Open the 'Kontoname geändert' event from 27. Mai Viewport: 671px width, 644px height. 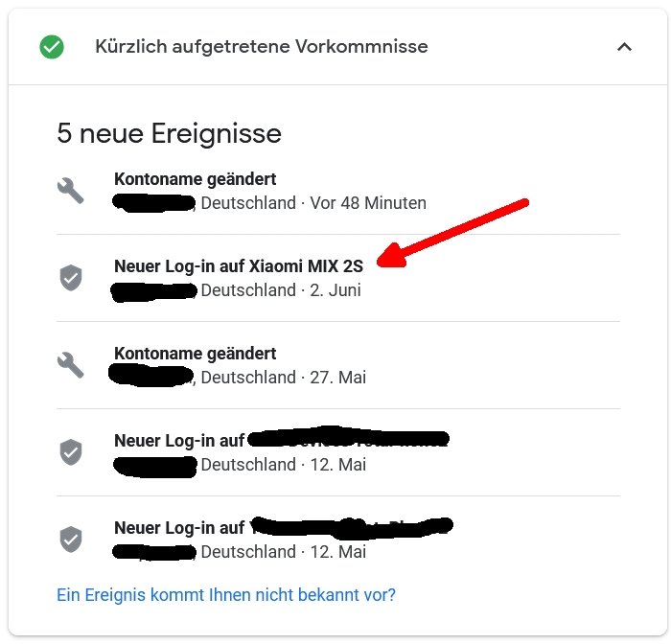[338, 365]
